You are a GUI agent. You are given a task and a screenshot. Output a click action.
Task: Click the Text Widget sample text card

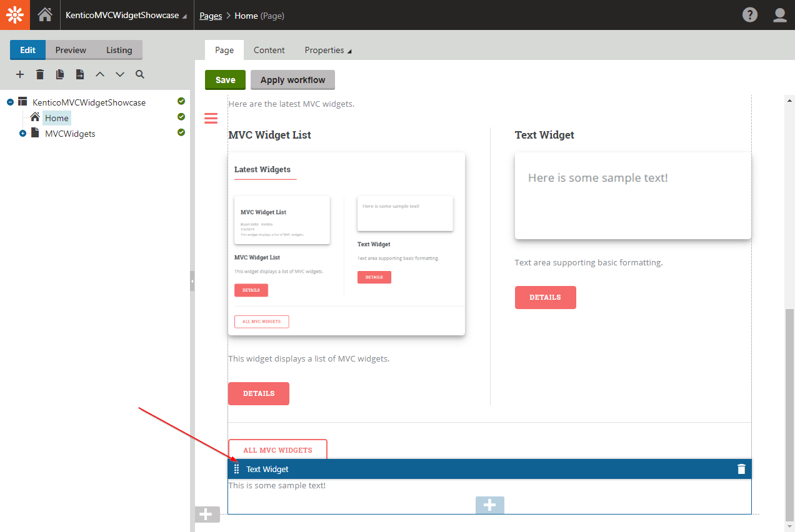632,195
